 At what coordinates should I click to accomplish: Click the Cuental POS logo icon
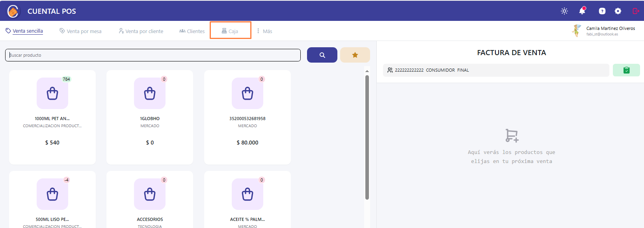[x=13, y=11]
